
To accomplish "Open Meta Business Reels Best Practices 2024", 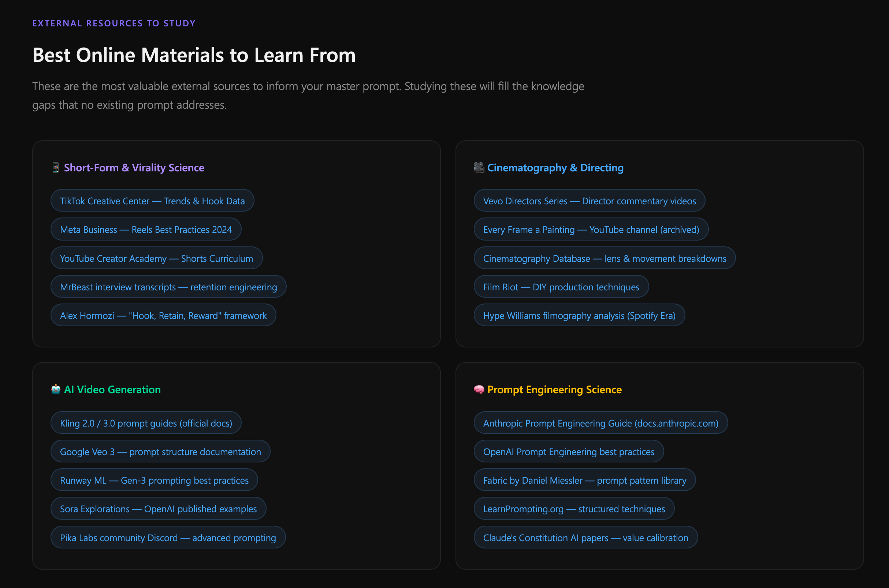I will coord(146,229).
